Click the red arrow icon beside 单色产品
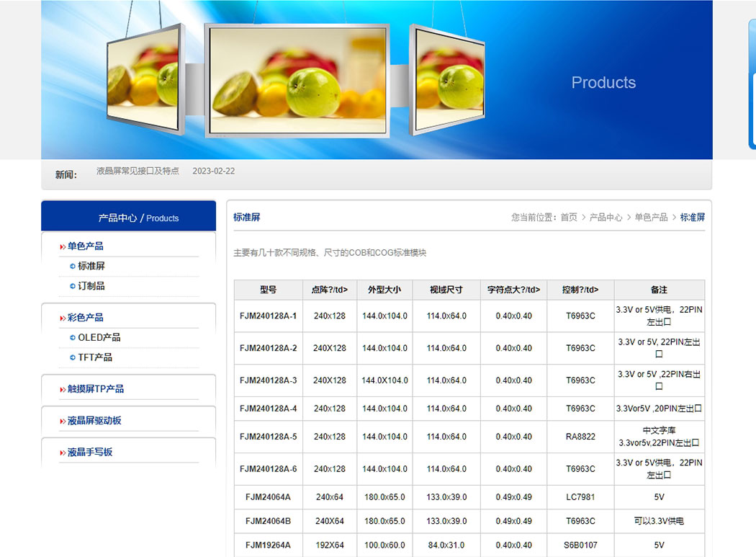Viewport: 756px width, 557px height. [x=63, y=247]
